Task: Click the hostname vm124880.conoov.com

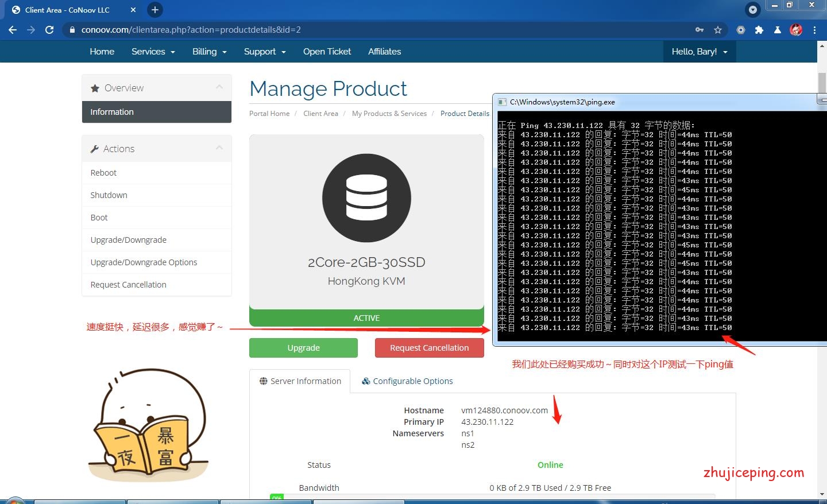Action: (505, 410)
